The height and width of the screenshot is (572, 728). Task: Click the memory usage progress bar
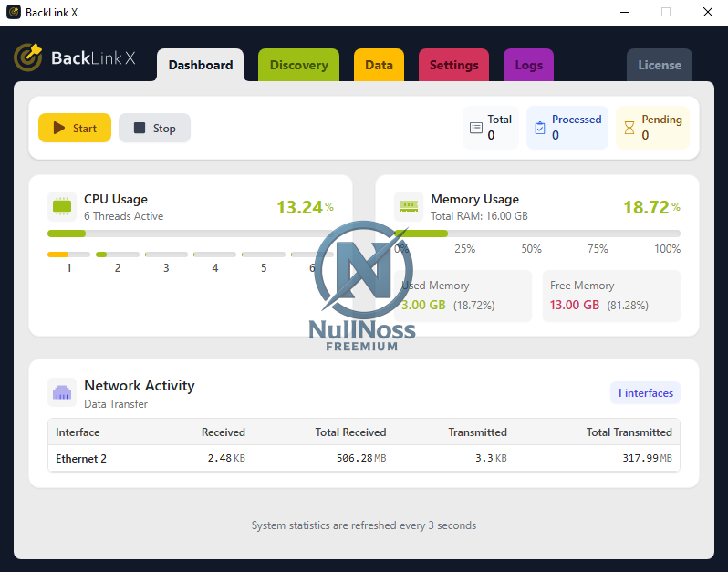(537, 234)
